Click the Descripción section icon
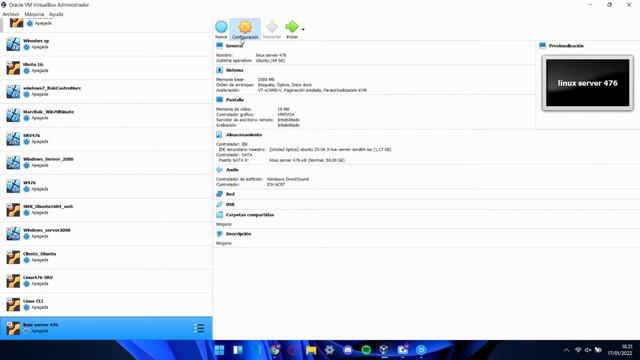Viewport: 640px width, 360px height. [219, 234]
